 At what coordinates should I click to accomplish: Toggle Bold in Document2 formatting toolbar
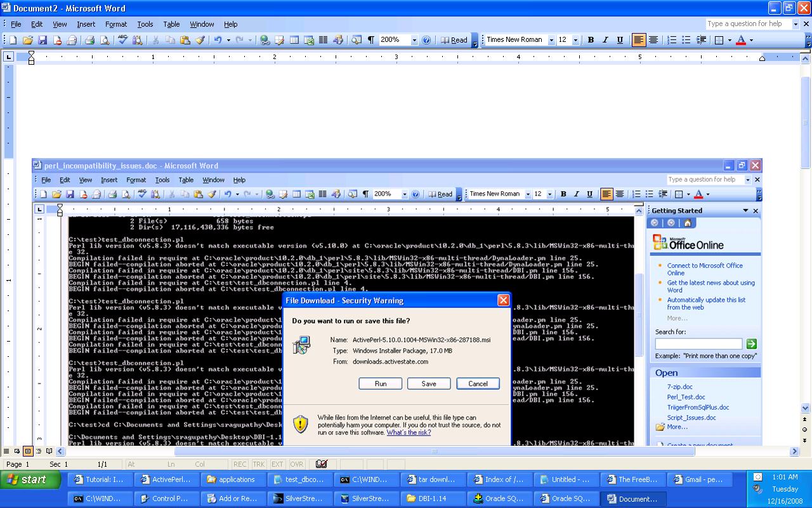pos(591,40)
